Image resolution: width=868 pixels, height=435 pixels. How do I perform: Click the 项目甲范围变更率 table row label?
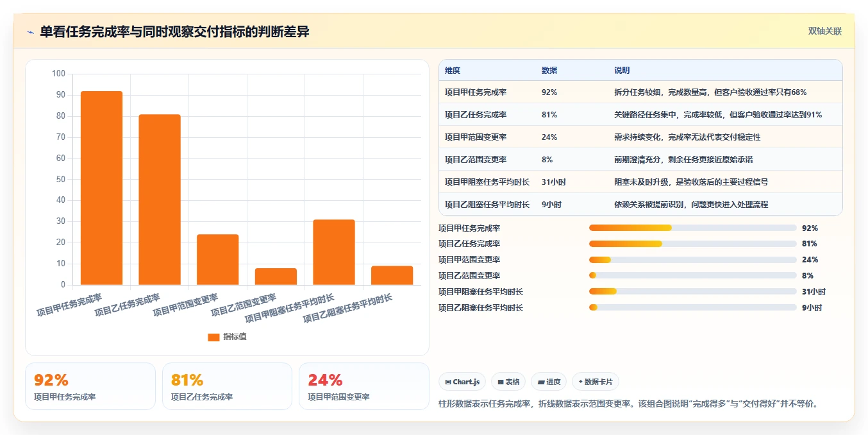point(476,137)
